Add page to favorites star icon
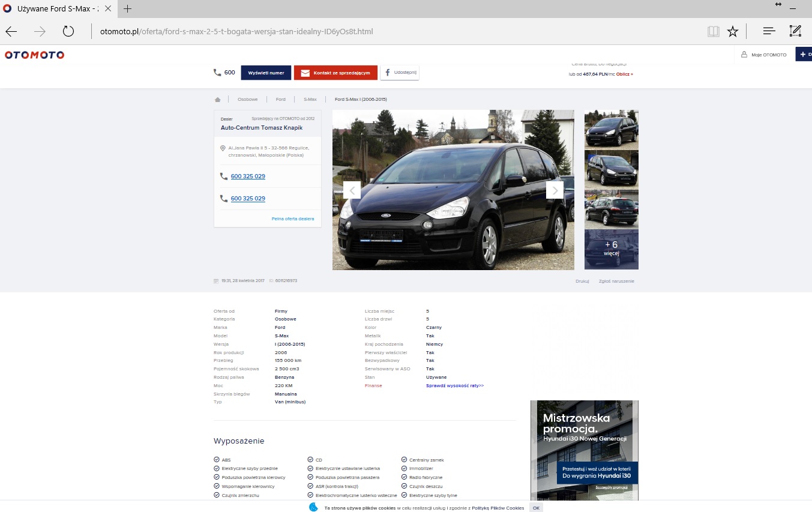Viewport: 812px width, 512px height. (733, 31)
